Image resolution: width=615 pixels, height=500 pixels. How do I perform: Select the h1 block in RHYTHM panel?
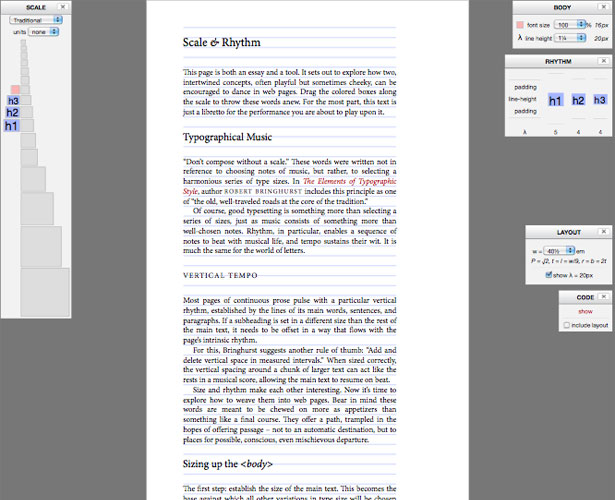tap(555, 101)
